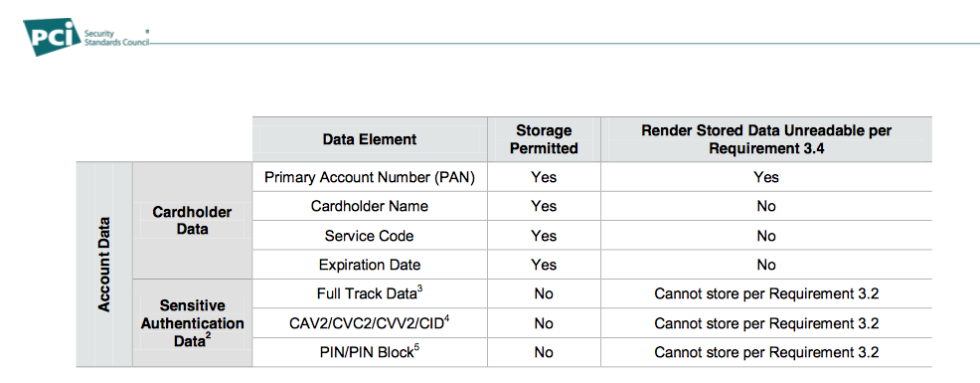Select the Cardholder Data category cell

193,220
